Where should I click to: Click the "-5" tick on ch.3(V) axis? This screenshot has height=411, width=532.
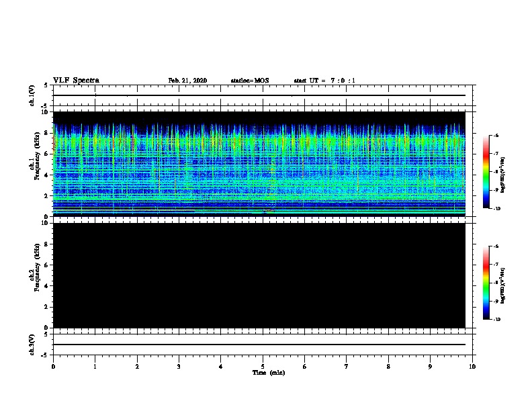(x=45, y=355)
